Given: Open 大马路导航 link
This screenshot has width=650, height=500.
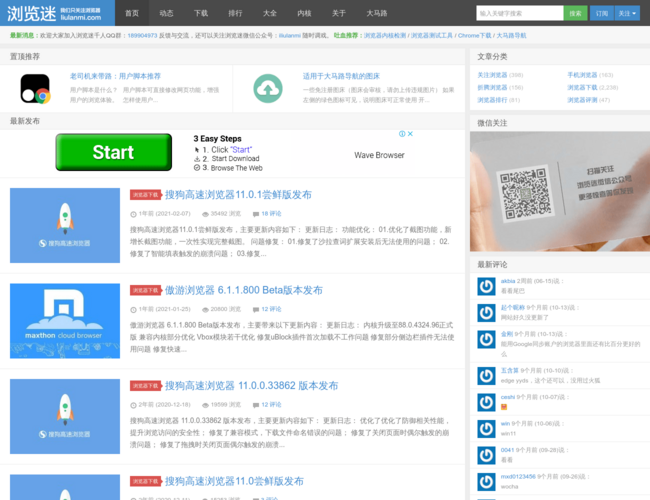Looking at the screenshot, I should 511,36.
